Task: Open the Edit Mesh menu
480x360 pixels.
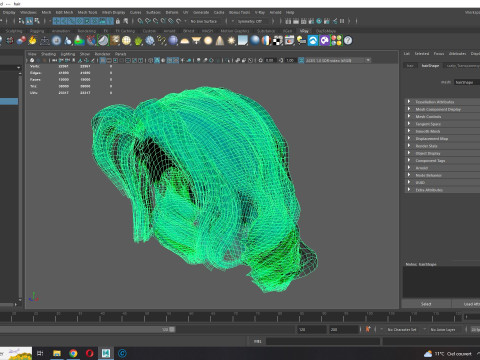Action: [x=64, y=12]
